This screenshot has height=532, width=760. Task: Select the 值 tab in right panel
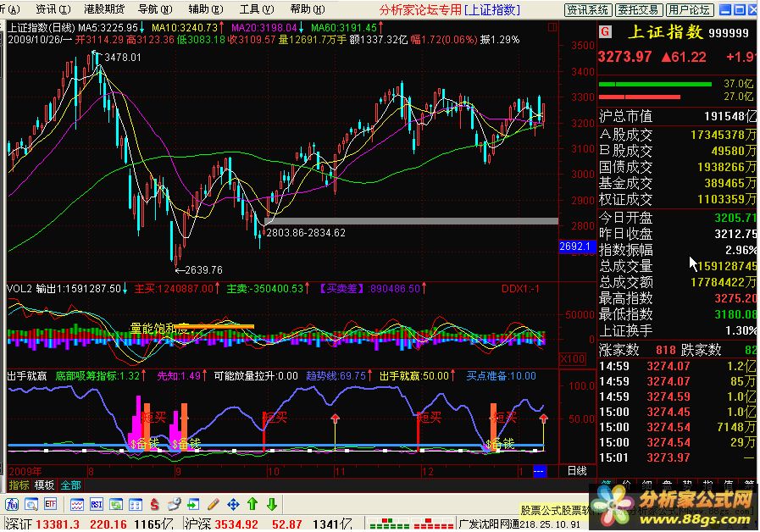tap(728, 483)
